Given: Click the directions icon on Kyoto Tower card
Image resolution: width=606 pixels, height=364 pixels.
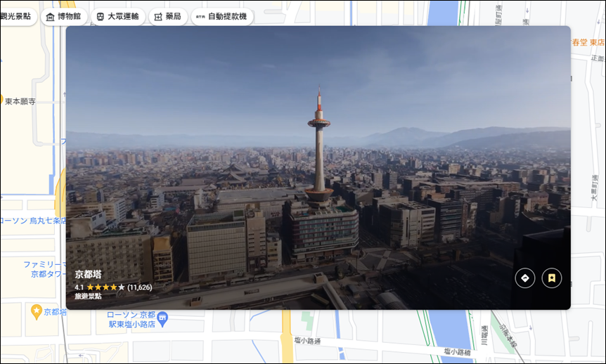Looking at the screenshot, I should pyautogui.click(x=525, y=278).
